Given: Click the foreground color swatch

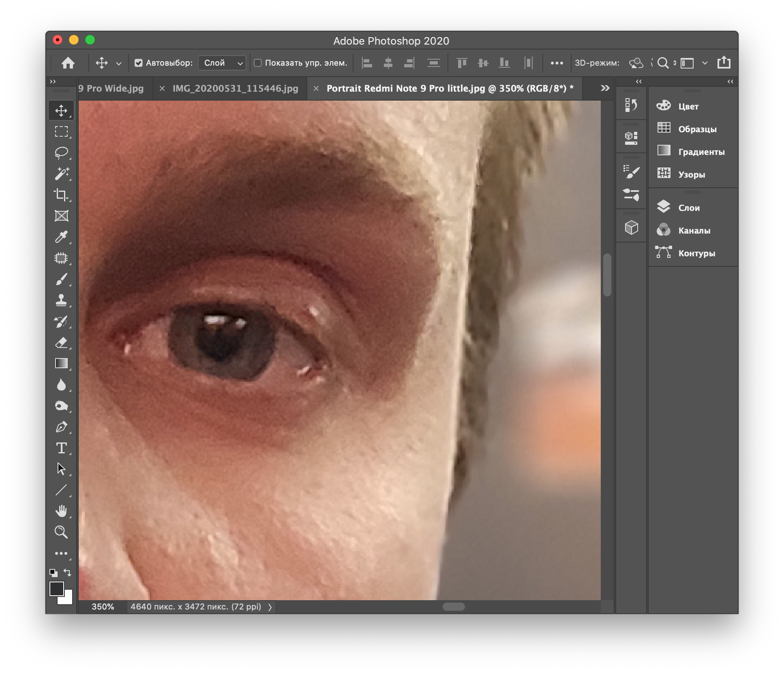Looking at the screenshot, I should click(57, 589).
